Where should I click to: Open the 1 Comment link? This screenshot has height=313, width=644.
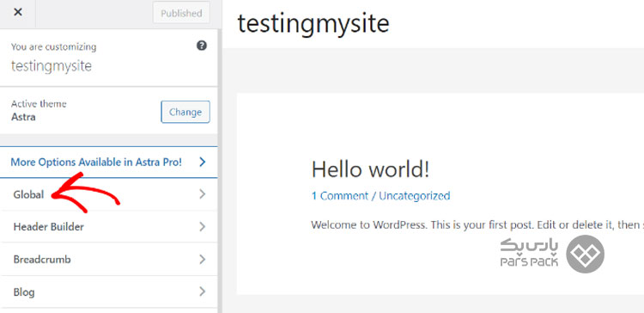(340, 195)
